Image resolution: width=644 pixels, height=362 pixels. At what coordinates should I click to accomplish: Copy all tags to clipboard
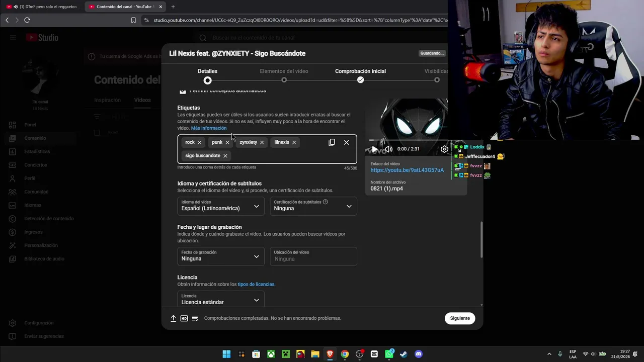(332, 142)
